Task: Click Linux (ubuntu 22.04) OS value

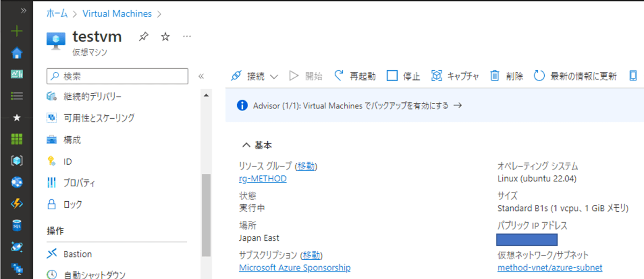Action: tap(537, 179)
